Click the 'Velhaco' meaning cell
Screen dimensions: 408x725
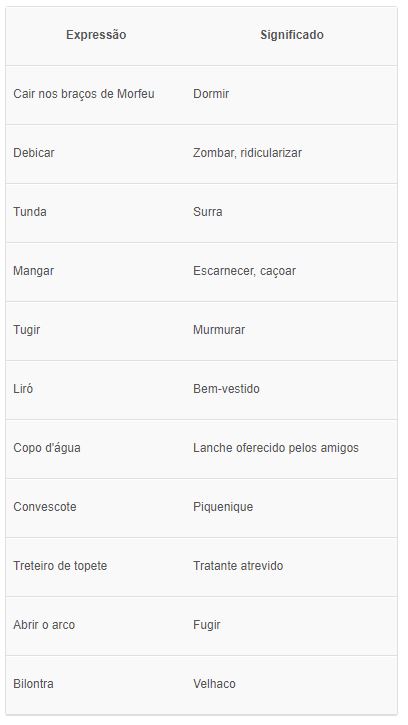tap(214, 684)
